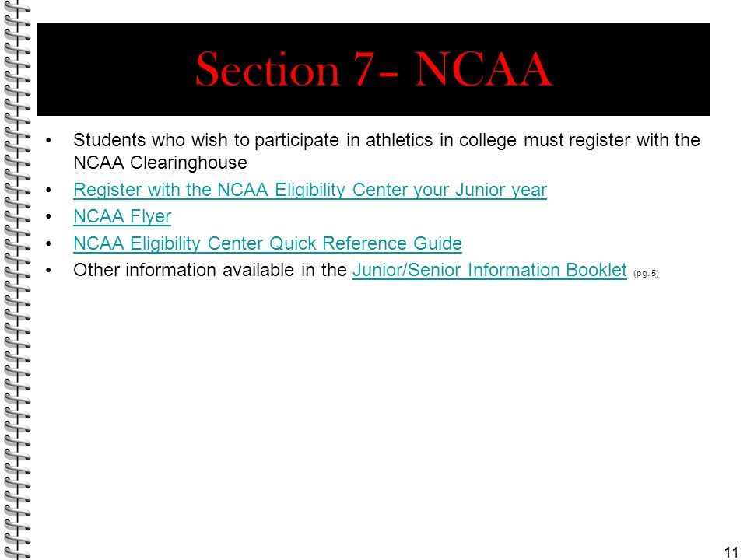This screenshot has width=747, height=560.
Task: Open NCAA Eligibility Center Quick Reference Guide link
Action: pyautogui.click(x=268, y=243)
